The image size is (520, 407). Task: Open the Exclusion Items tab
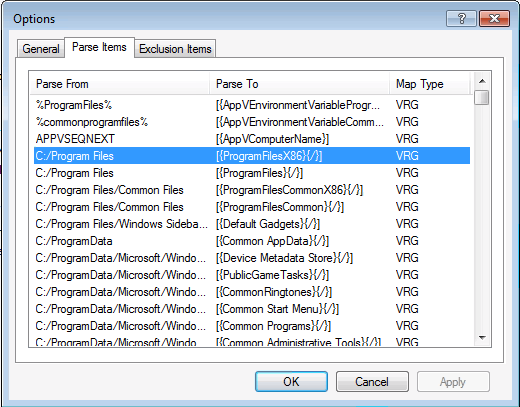pyautogui.click(x=175, y=49)
